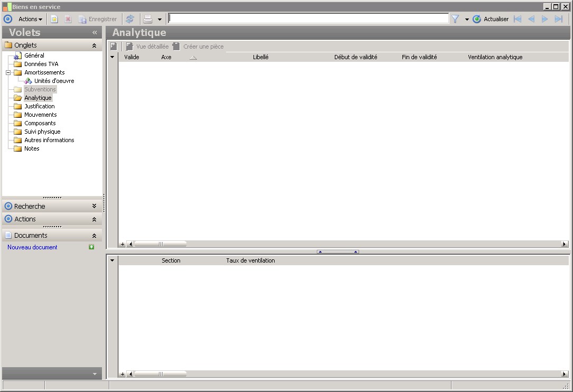The width and height of the screenshot is (573, 392).
Task: Click the Enregistrer save button
Action: 98,19
